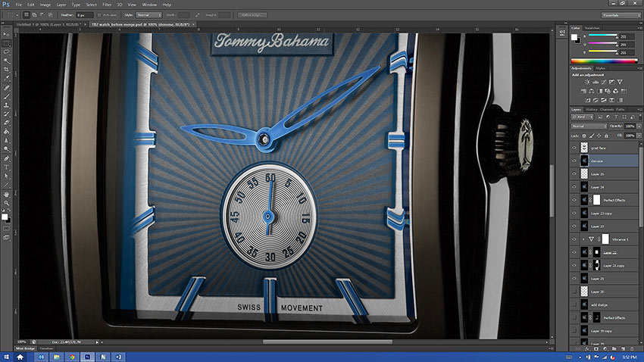Select the Lasso tool
The width and height of the screenshot is (644, 362).
[x=6, y=52]
